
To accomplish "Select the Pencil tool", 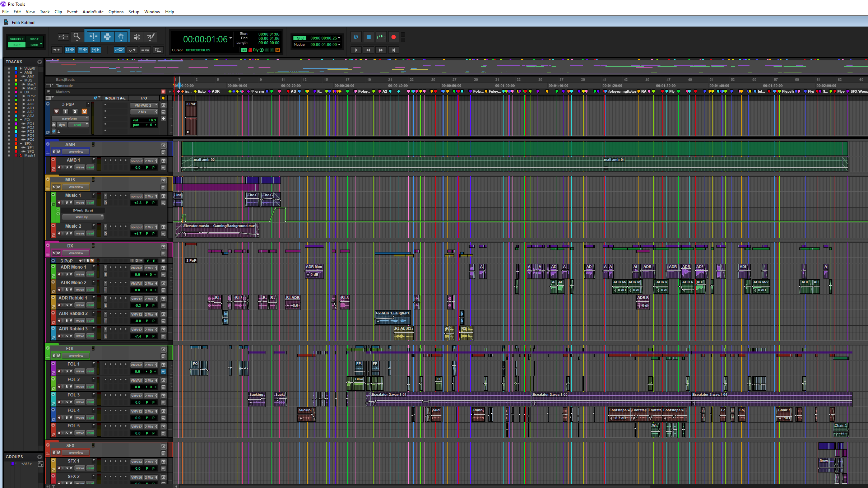I will coord(150,37).
